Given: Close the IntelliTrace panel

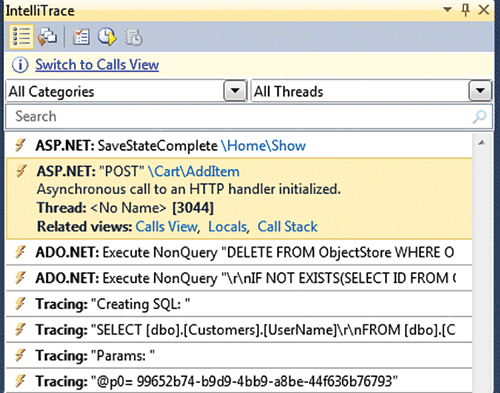Looking at the screenshot, I should coord(484,10).
